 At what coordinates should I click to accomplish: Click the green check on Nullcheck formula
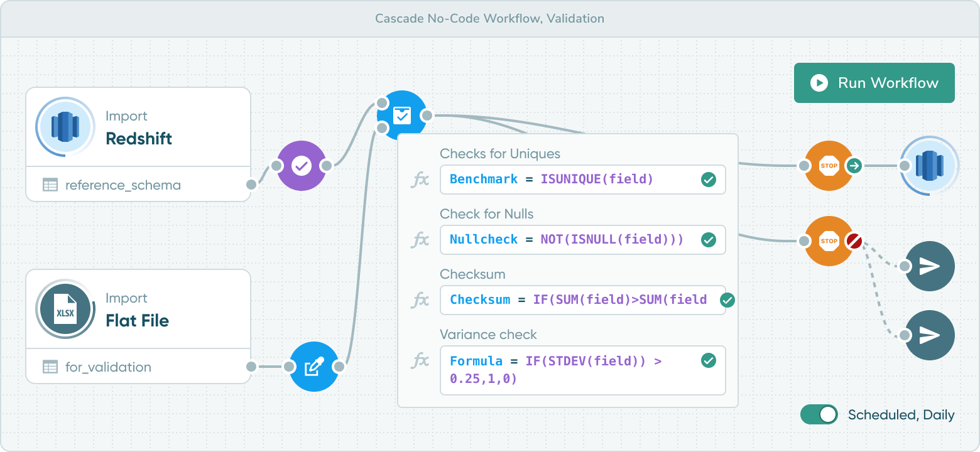(709, 240)
